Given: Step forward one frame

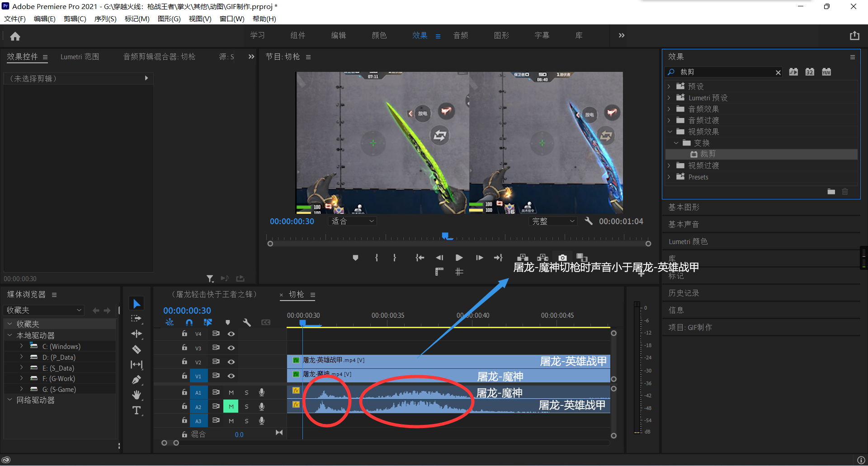Looking at the screenshot, I should tap(479, 258).
